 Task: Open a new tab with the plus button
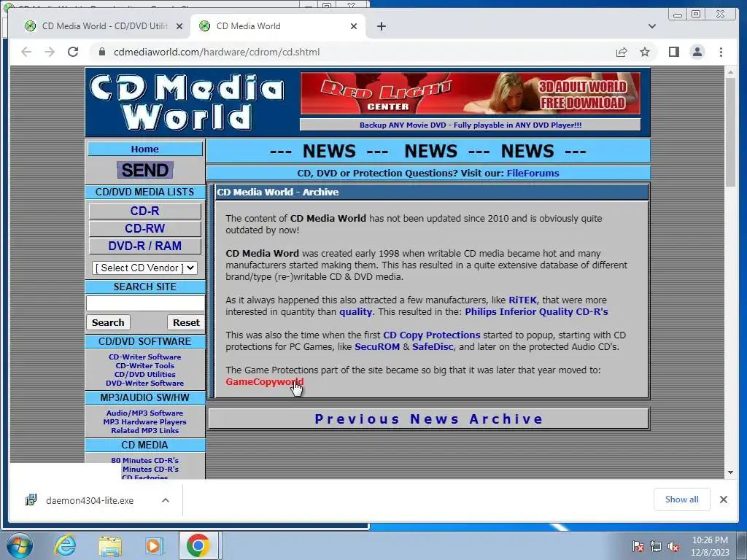(x=381, y=26)
